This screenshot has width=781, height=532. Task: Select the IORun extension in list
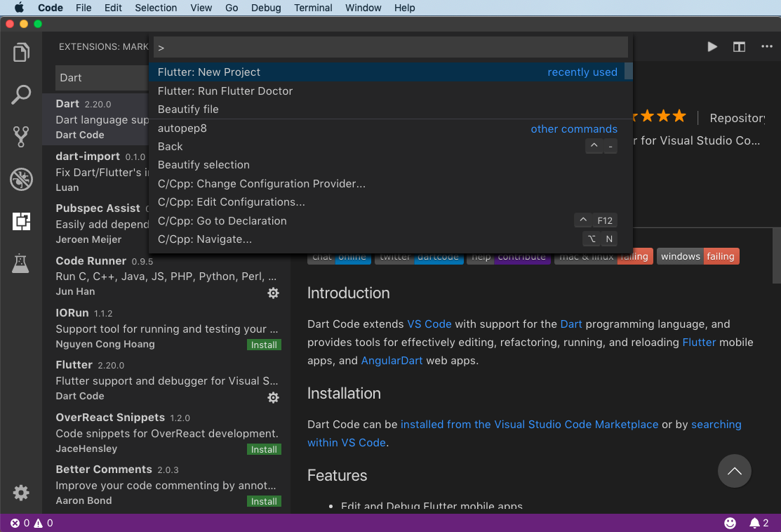(166, 328)
